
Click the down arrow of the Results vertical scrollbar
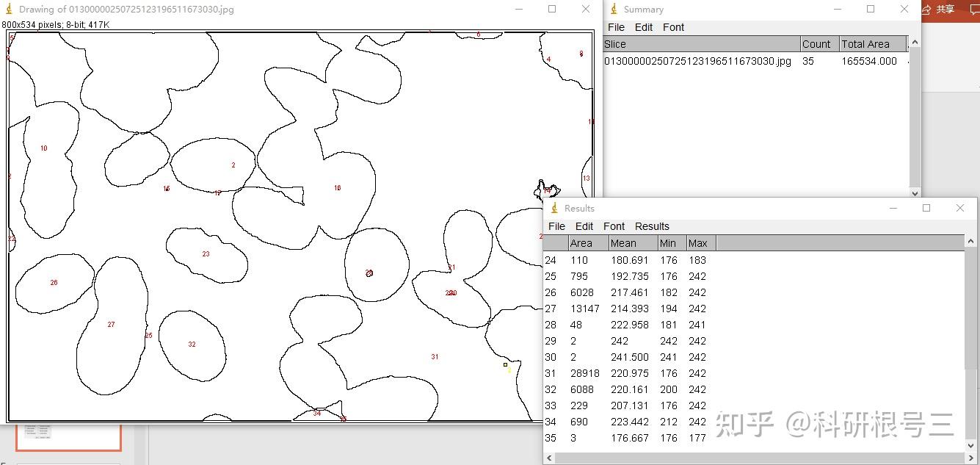click(972, 446)
